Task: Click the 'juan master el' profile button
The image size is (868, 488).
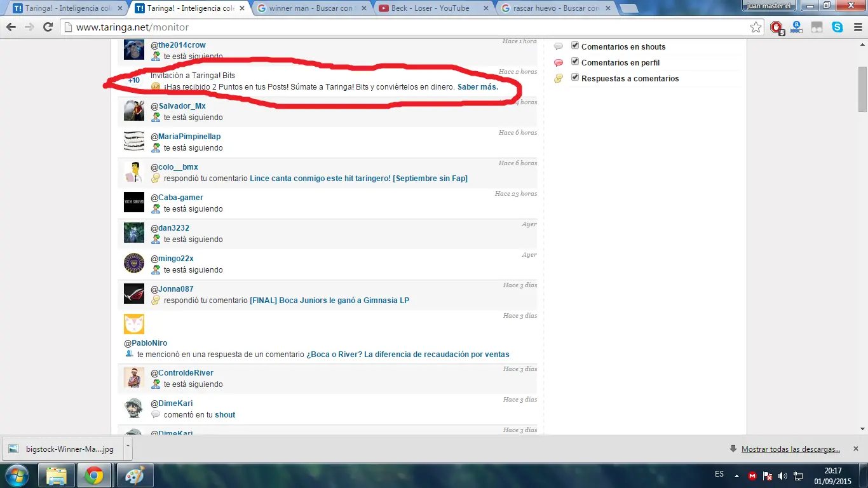Action: click(770, 5)
